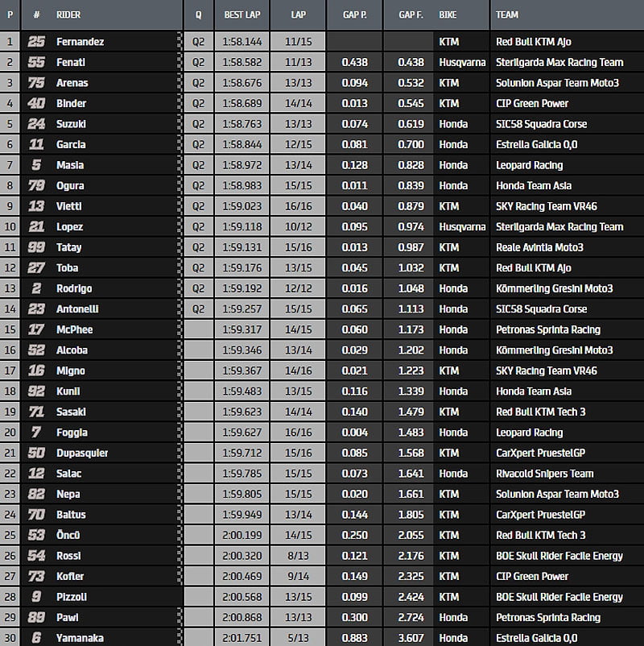
Task: Click the BIKE column header
Action: (448, 14)
